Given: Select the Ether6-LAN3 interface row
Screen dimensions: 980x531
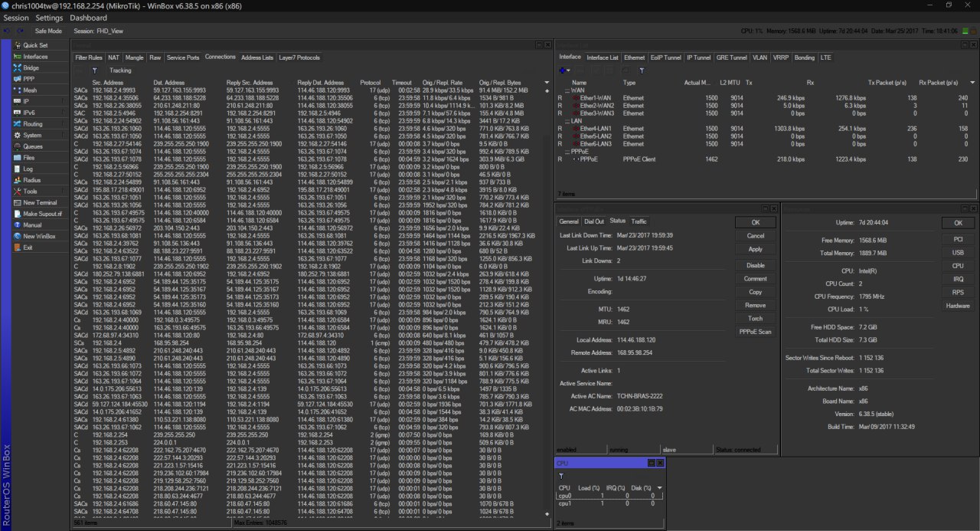Looking at the screenshot, I should click(766, 143).
